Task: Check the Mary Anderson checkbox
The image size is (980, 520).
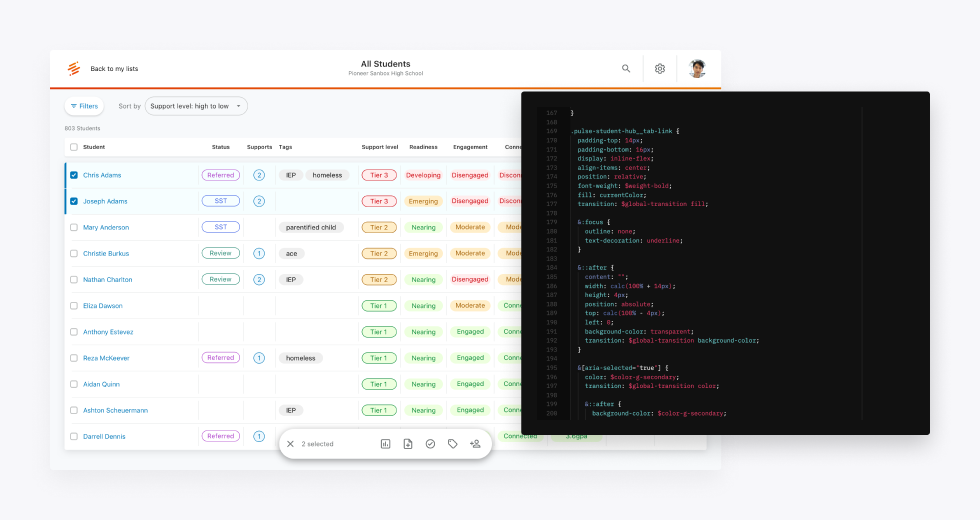Action: 74,228
